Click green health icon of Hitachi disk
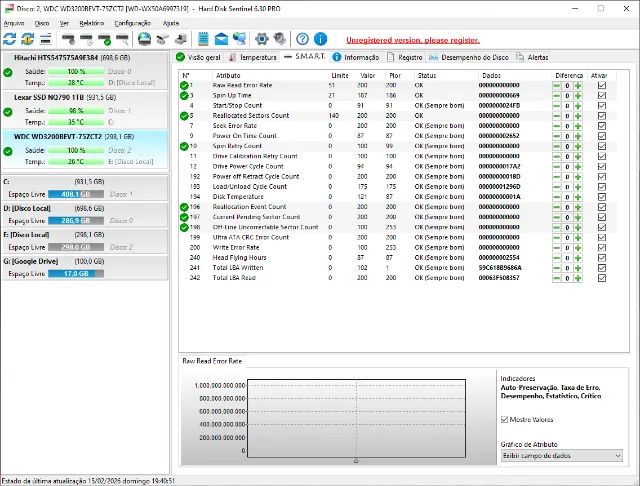 [x=8, y=73]
